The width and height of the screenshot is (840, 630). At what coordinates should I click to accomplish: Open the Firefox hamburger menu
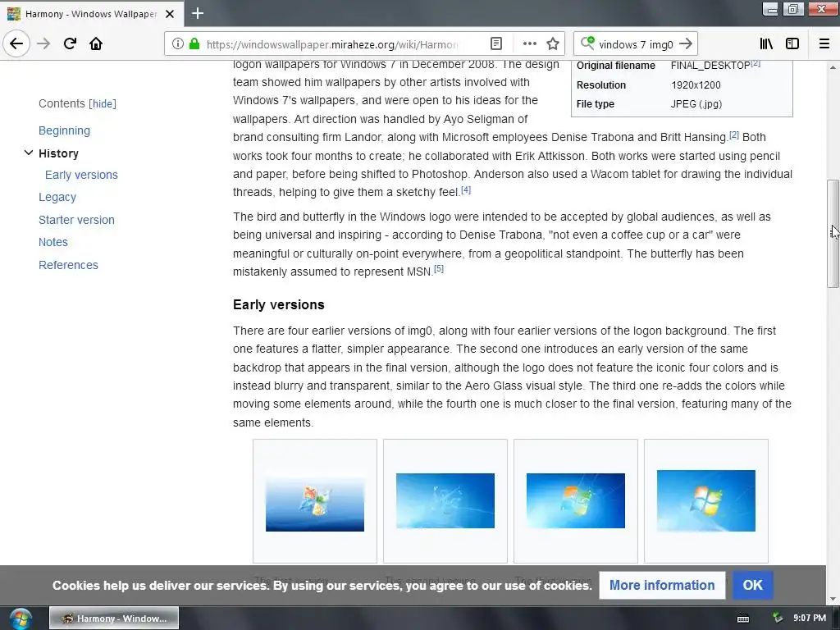pos(824,43)
